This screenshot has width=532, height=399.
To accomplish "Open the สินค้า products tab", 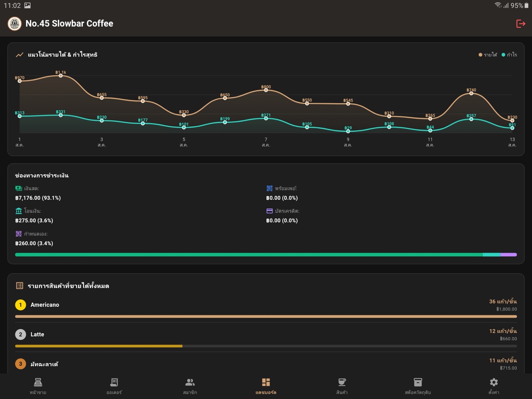I will click(x=342, y=386).
